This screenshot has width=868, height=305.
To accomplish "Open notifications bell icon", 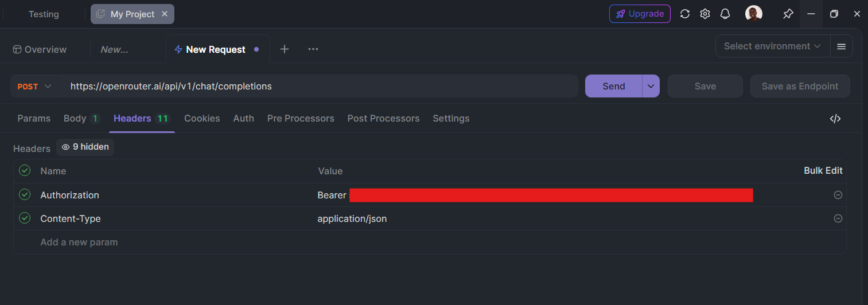I will (x=725, y=14).
